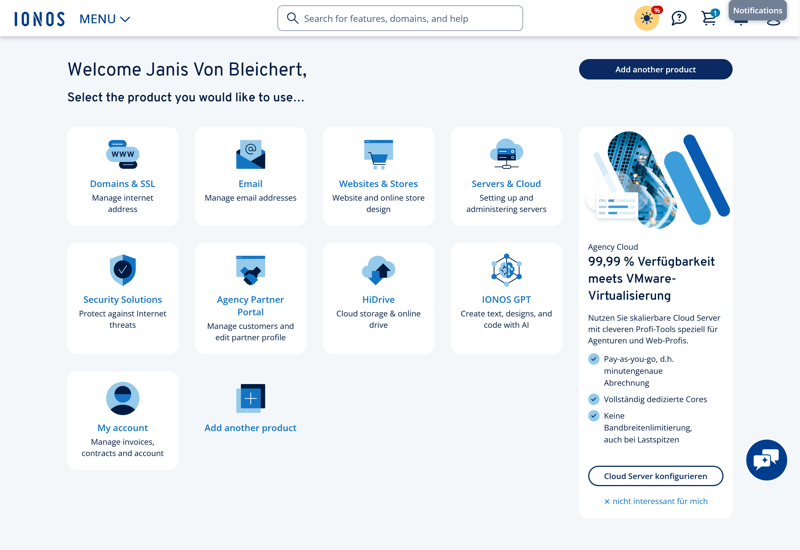The image size is (800, 550).
Task: Open the sun-shaped special offers icon
Action: click(647, 18)
